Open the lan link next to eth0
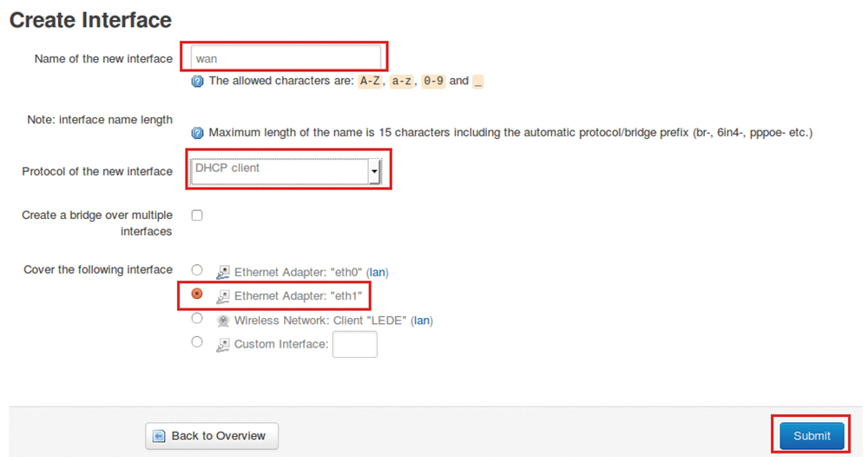868x457 pixels. click(378, 272)
